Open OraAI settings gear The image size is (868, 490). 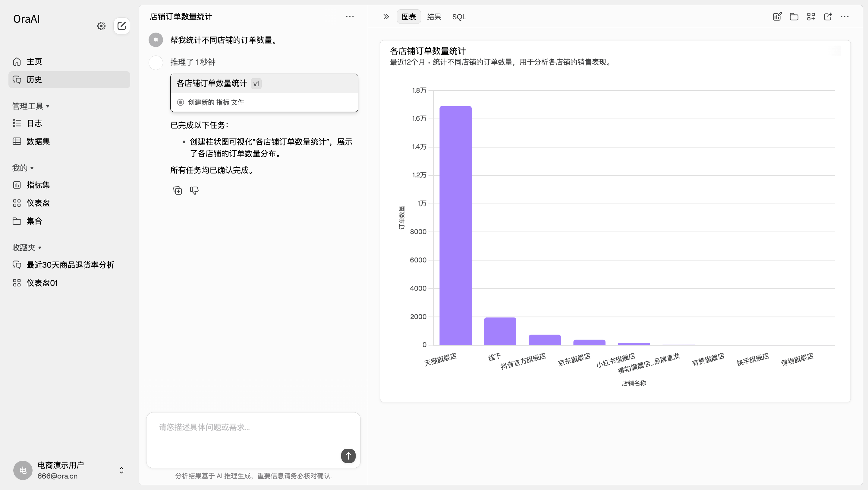point(101,26)
